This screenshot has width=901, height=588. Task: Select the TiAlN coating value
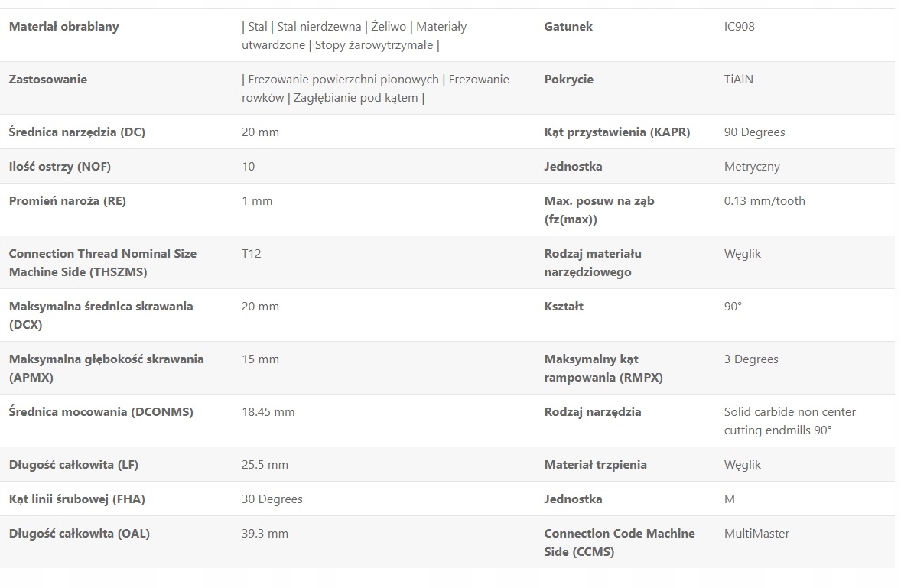pos(738,80)
